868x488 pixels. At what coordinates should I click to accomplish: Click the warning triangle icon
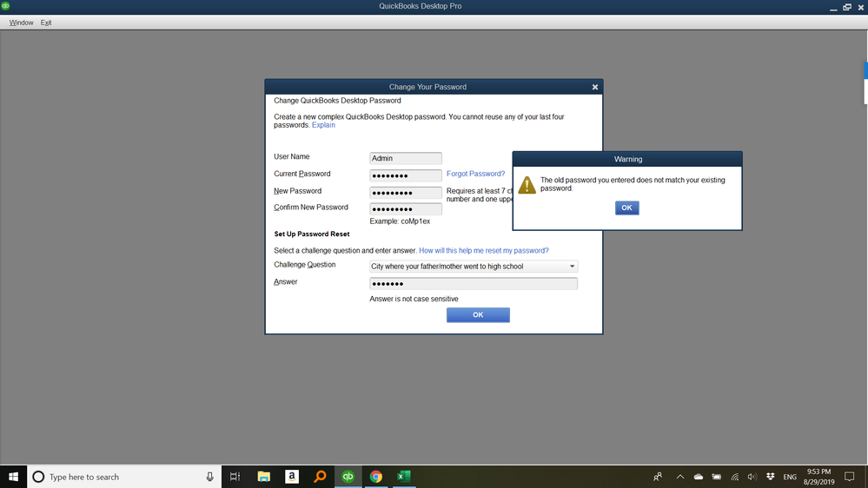[x=527, y=185]
